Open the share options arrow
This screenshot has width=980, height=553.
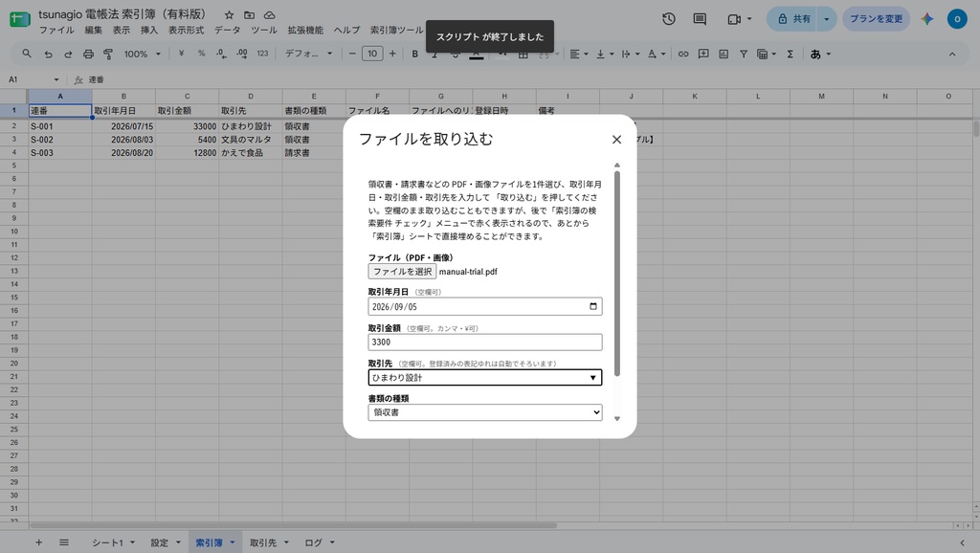coord(826,19)
